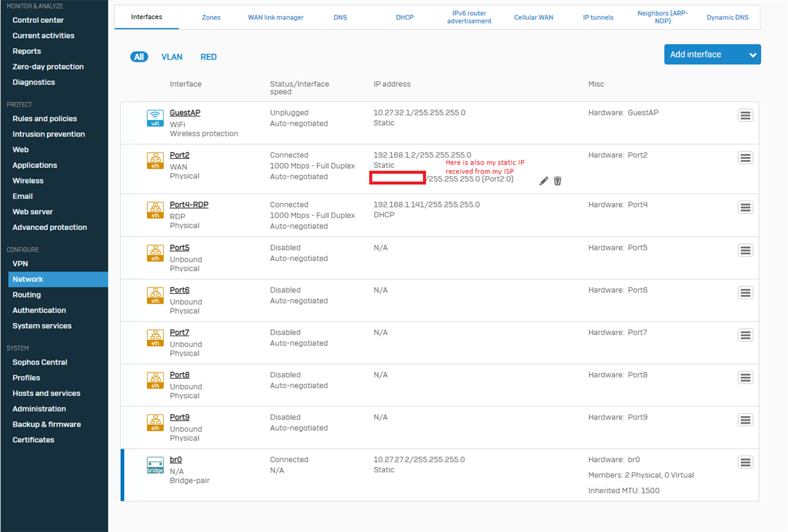This screenshot has height=532, width=788.
Task: Open the hamburger menu for br0 row
Action: tap(745, 462)
